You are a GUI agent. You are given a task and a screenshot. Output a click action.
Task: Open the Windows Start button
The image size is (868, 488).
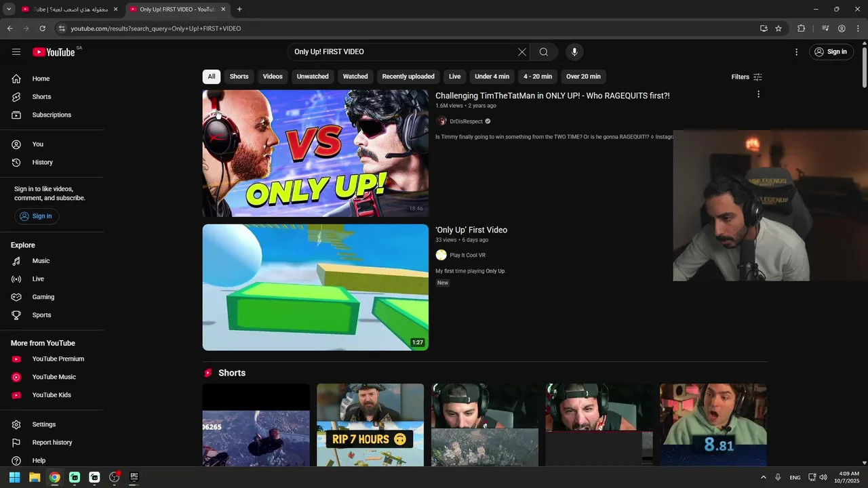click(14, 477)
